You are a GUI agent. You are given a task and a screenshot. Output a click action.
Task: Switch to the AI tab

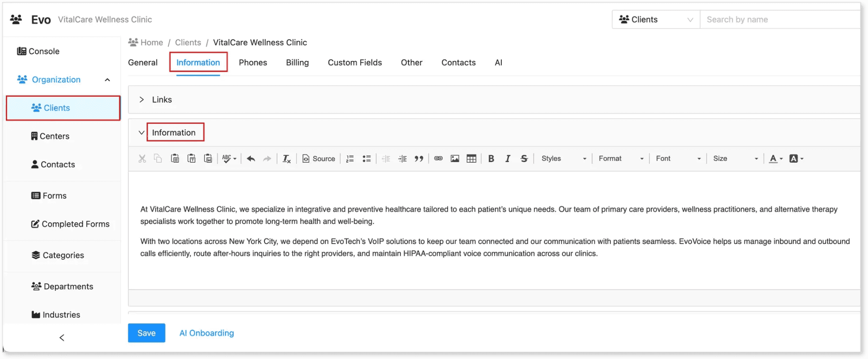click(x=498, y=62)
